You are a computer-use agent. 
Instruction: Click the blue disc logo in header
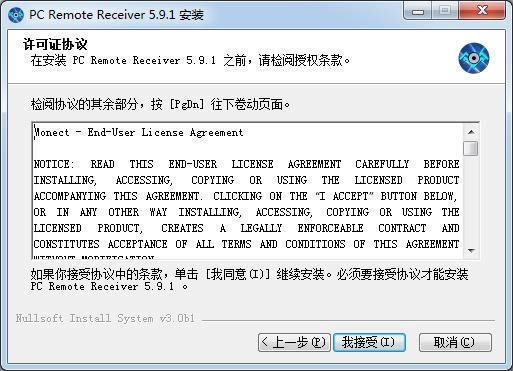point(474,58)
